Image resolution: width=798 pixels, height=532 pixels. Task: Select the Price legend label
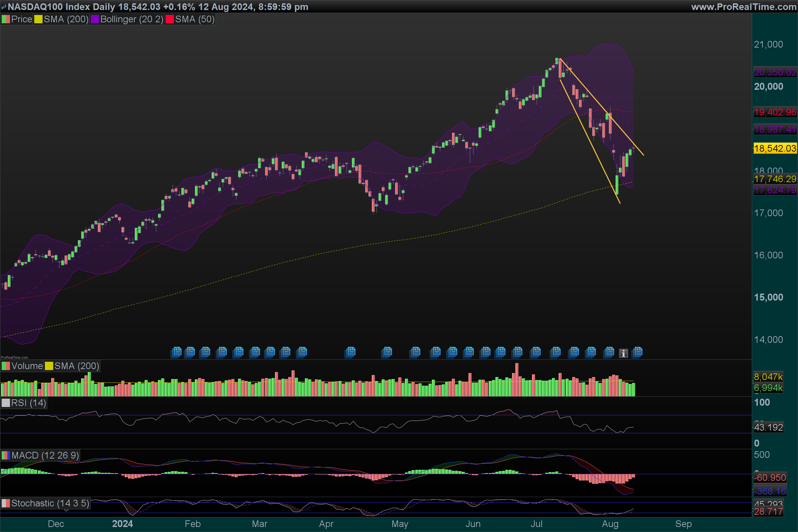coord(21,19)
